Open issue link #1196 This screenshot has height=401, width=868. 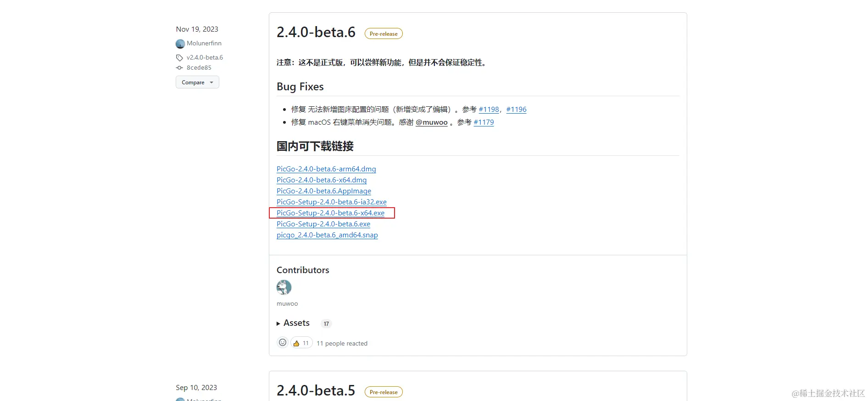516,110
